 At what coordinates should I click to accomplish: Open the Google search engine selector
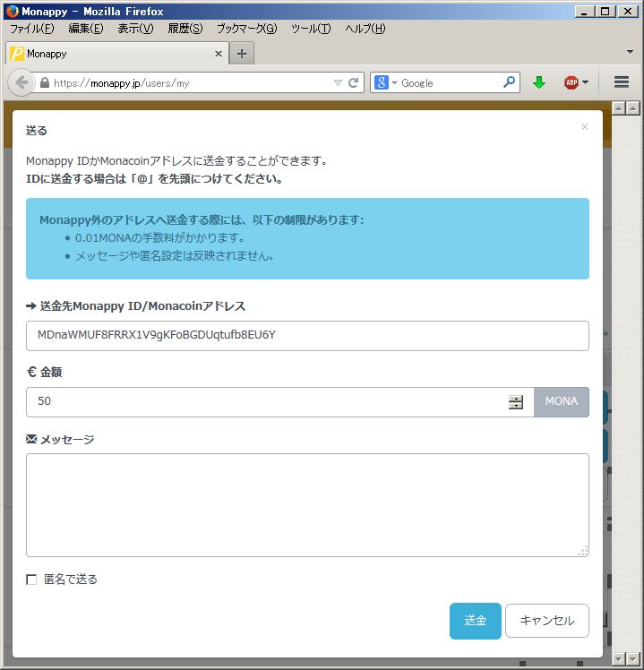pos(385,82)
